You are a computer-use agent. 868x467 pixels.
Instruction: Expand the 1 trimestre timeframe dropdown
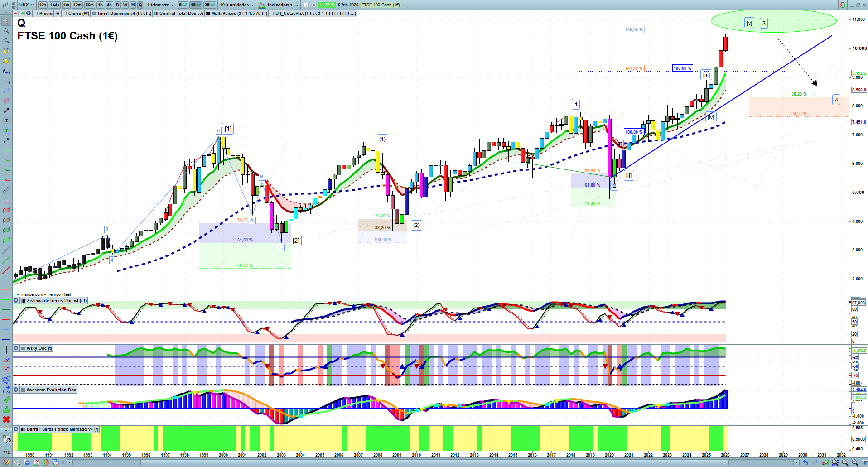point(160,5)
